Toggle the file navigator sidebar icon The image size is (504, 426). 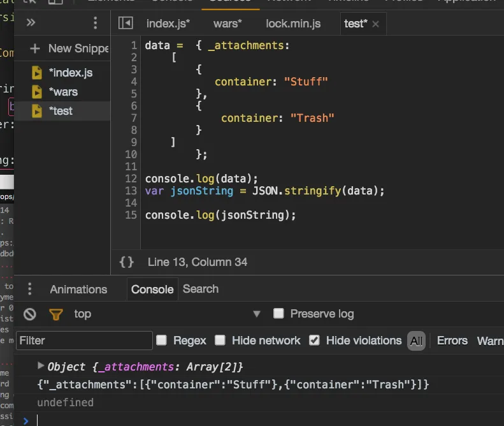pos(126,24)
